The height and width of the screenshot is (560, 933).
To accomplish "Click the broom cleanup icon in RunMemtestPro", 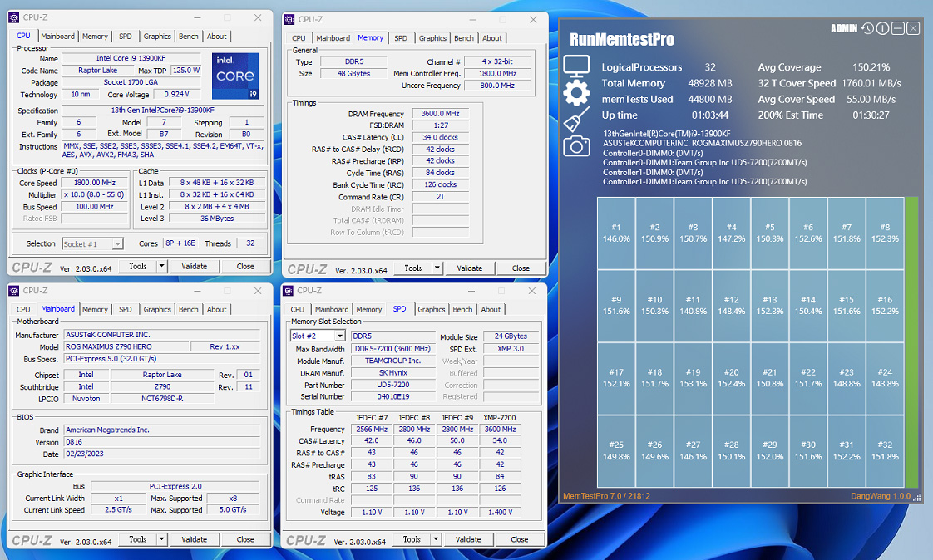I will (576, 120).
